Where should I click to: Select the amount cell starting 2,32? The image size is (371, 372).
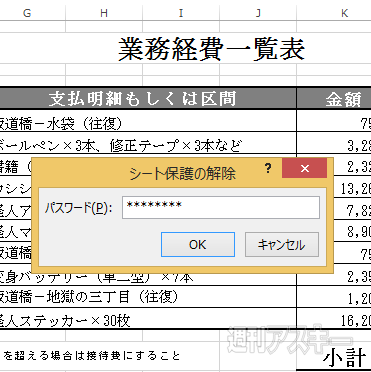point(353,165)
